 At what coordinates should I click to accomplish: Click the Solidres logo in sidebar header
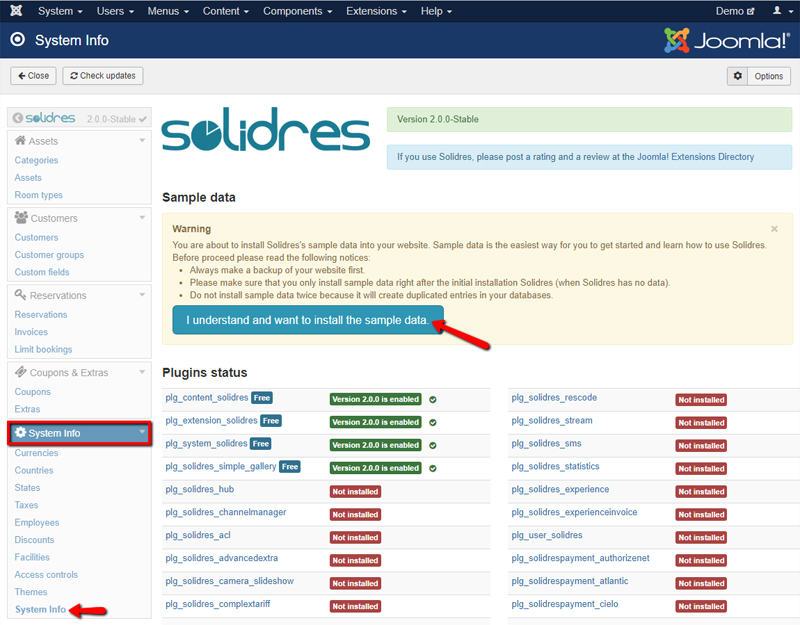pyautogui.click(x=44, y=118)
